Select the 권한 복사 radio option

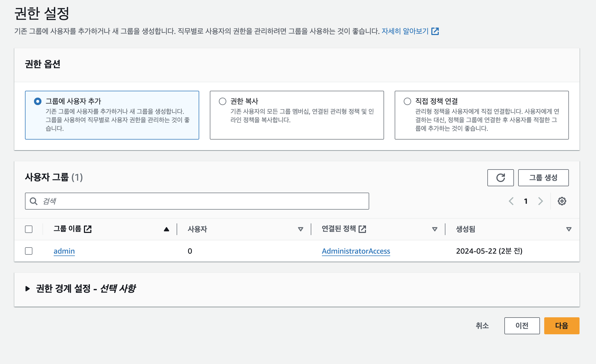pyautogui.click(x=223, y=101)
